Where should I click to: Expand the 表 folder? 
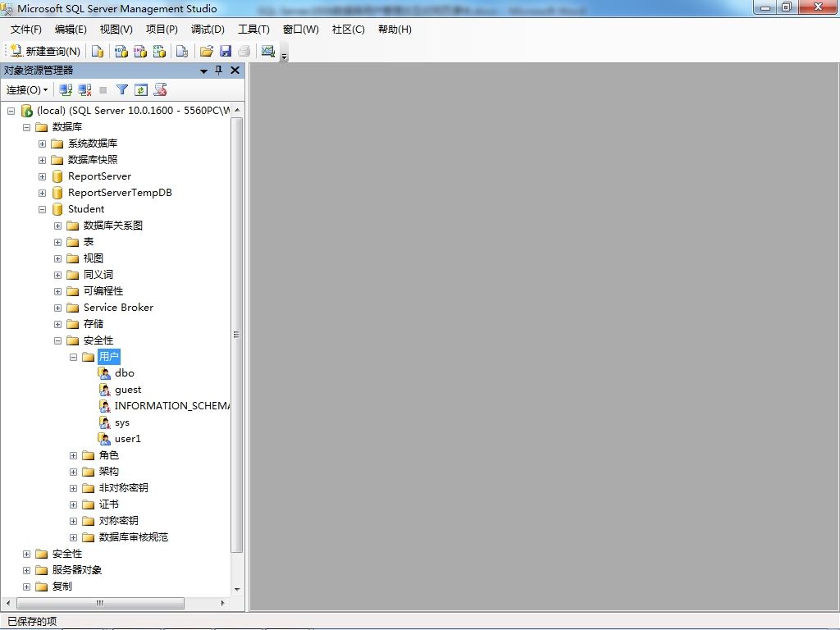[57, 242]
